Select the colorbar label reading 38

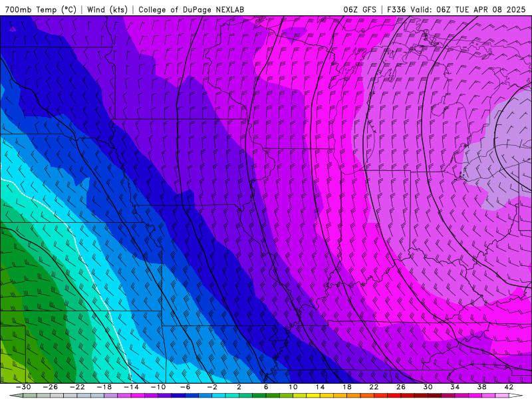[x=481, y=387]
